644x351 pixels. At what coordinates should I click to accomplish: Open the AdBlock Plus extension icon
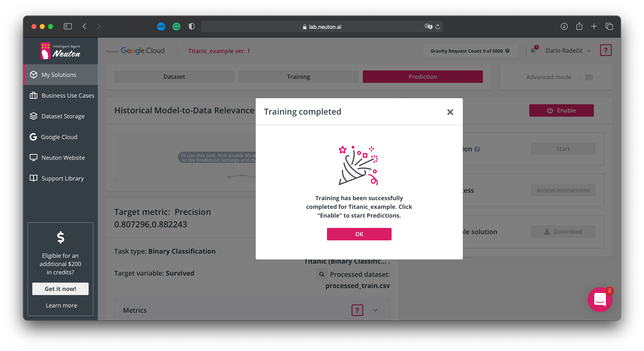pos(161,26)
